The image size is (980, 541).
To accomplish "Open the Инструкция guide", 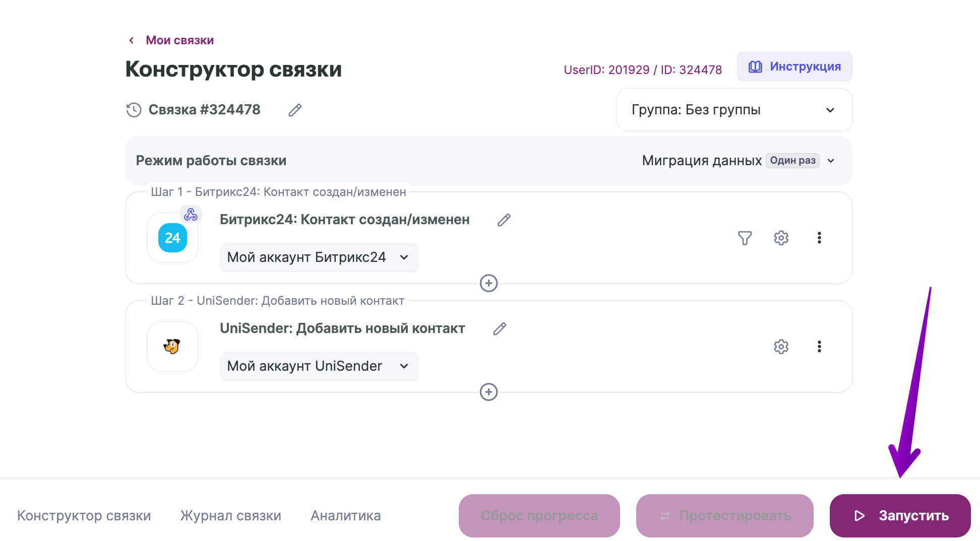I will pos(794,66).
